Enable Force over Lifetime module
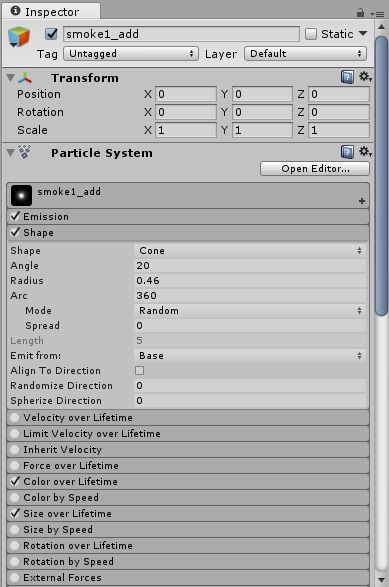The image size is (389, 587). pos(15,465)
